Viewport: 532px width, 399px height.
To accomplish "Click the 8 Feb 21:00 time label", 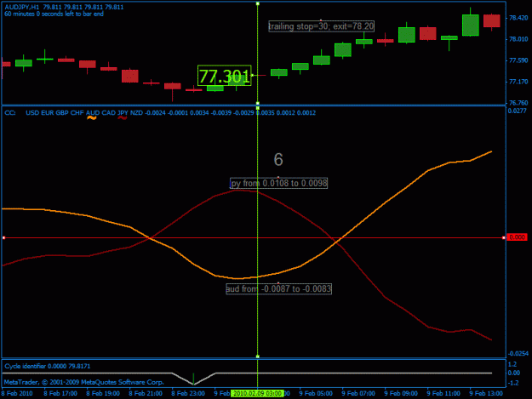I will tap(146, 393).
